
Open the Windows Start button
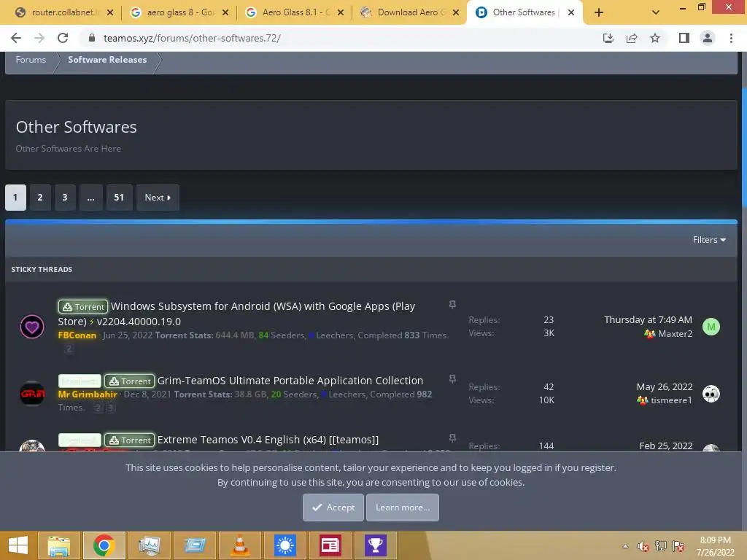(x=18, y=545)
